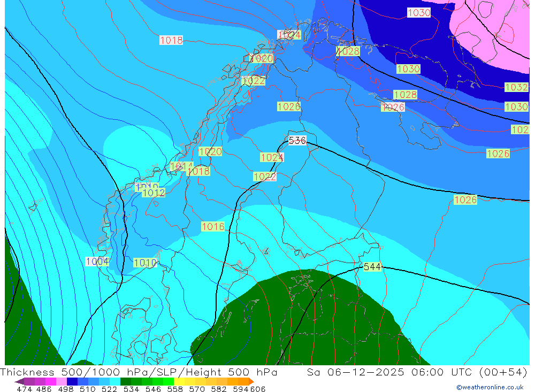Click the 606 legend value
The height and width of the screenshot is (392, 535).
pyautogui.click(x=258, y=389)
